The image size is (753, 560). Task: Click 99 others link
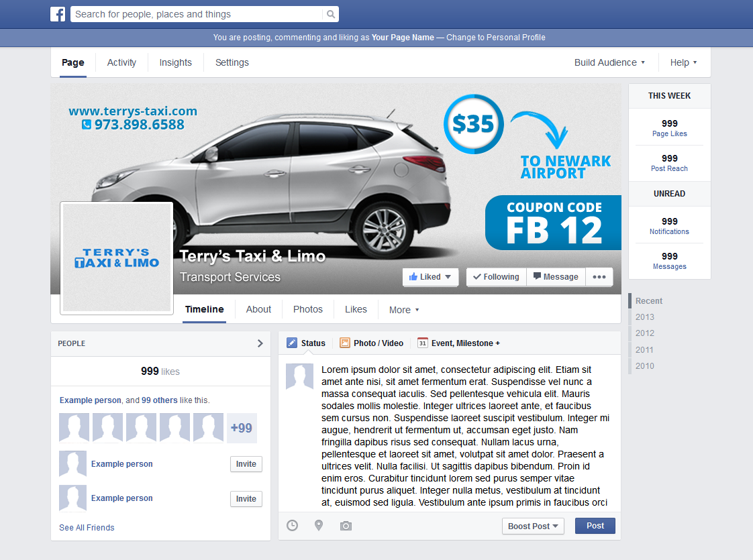pyautogui.click(x=160, y=400)
